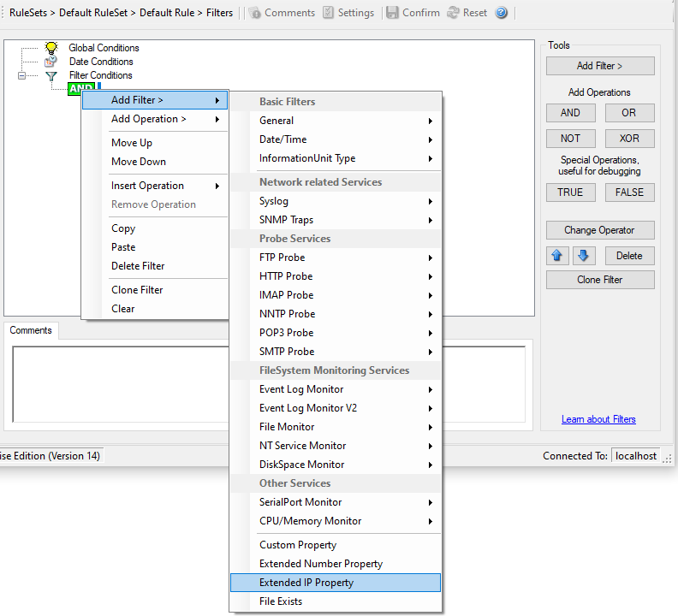Click the Reset icon in the toolbar
The height and width of the screenshot is (616, 678).
point(453,13)
